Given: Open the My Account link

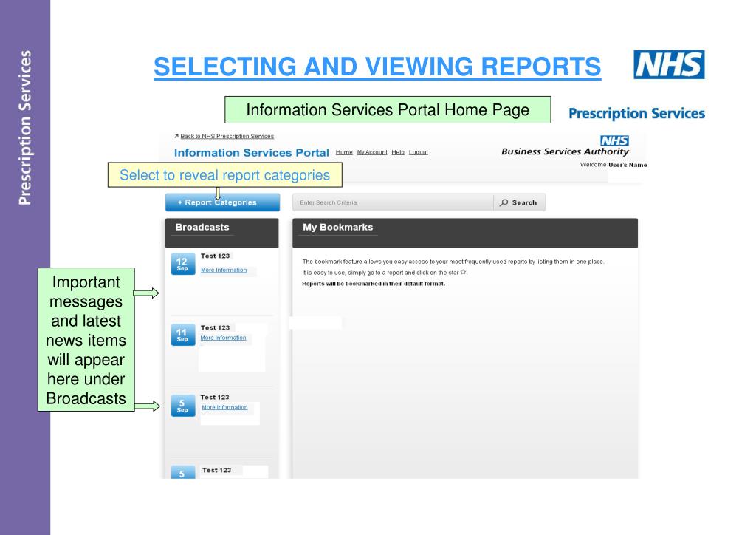Looking at the screenshot, I should [x=372, y=152].
